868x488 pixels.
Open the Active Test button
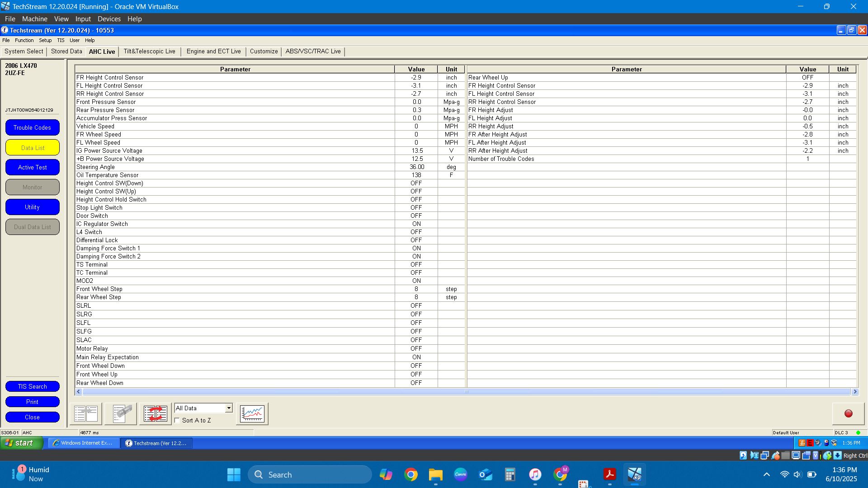point(33,167)
